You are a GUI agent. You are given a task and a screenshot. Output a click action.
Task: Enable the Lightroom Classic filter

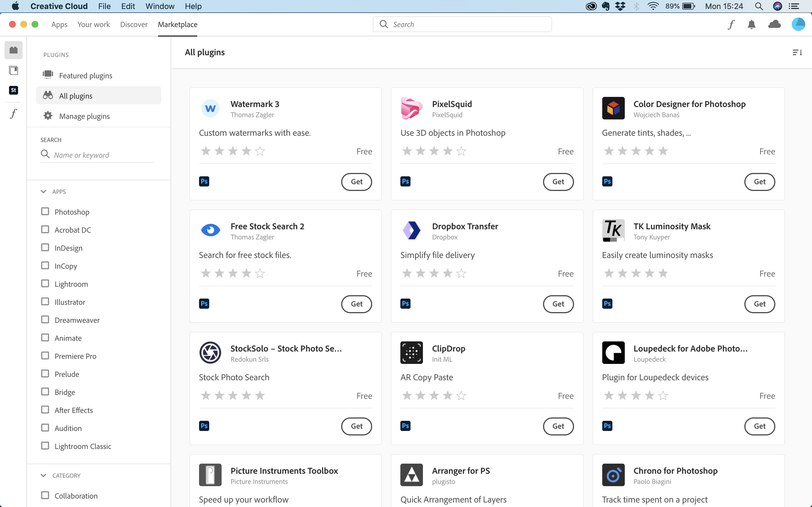click(x=45, y=446)
